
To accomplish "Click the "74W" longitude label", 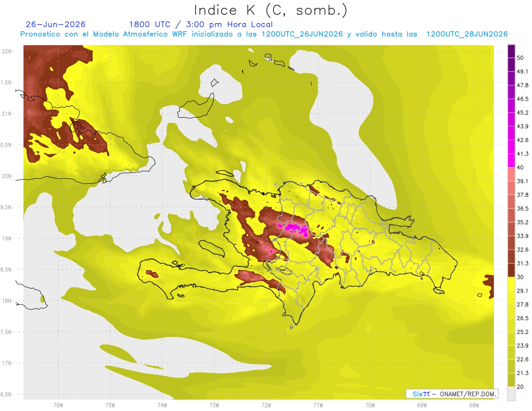I will (162, 405).
